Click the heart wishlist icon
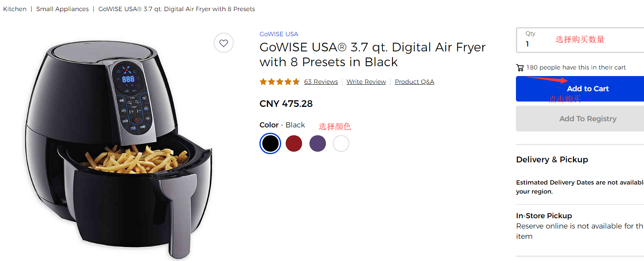This screenshot has height=261, width=644. [x=223, y=43]
